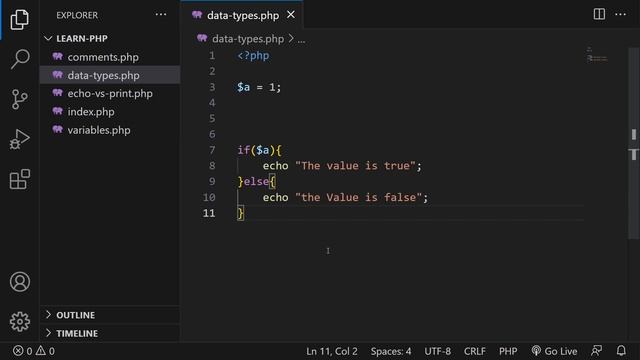
Task: Click line number 3 in the gutter
Action: (212, 87)
